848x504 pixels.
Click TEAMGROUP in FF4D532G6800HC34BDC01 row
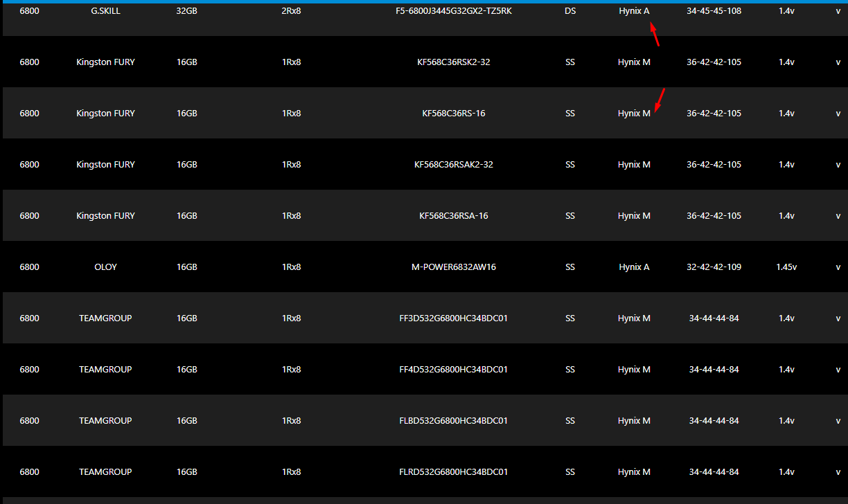pyautogui.click(x=105, y=370)
